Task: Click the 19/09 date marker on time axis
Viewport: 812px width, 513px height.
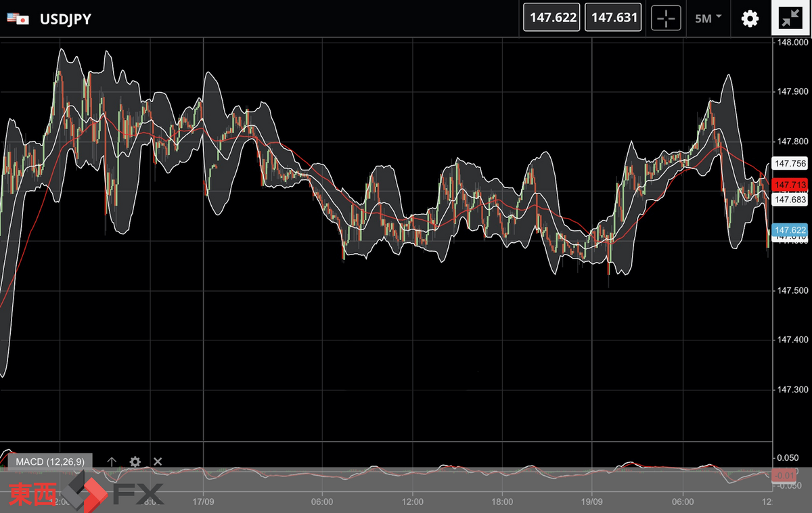Action: tap(591, 502)
